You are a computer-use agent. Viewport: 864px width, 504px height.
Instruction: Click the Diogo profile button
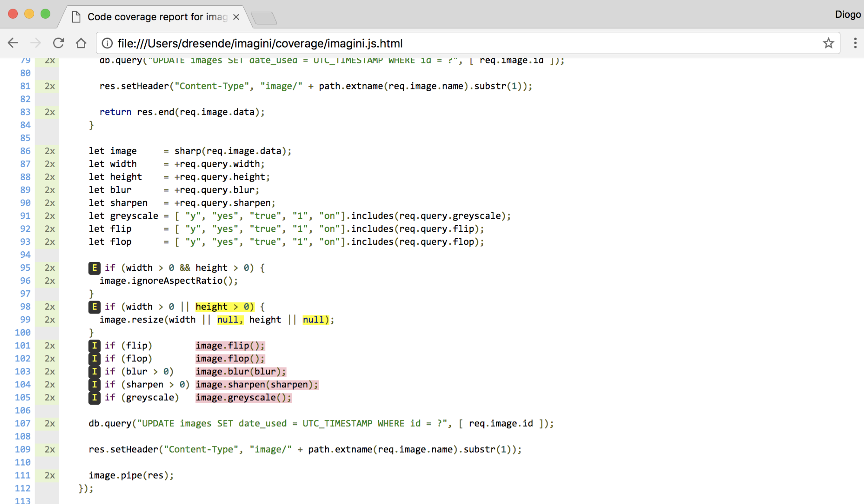[x=847, y=15]
